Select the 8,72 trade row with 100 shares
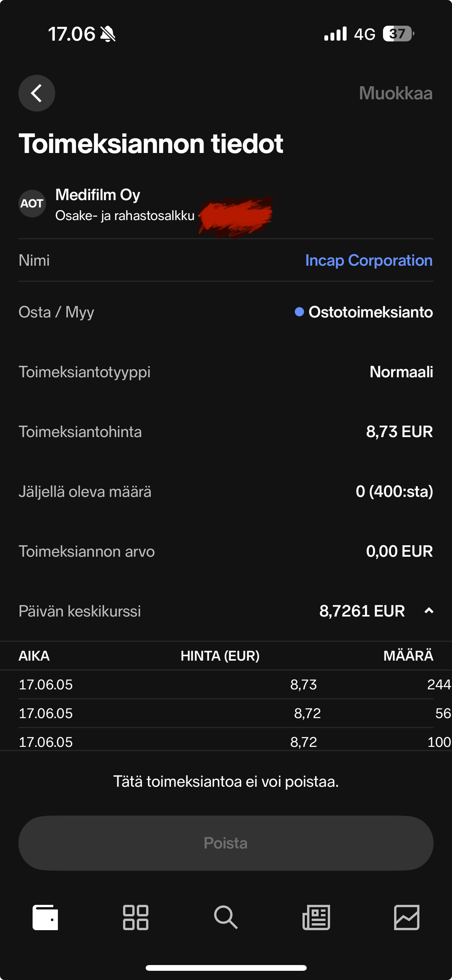 tap(226, 742)
